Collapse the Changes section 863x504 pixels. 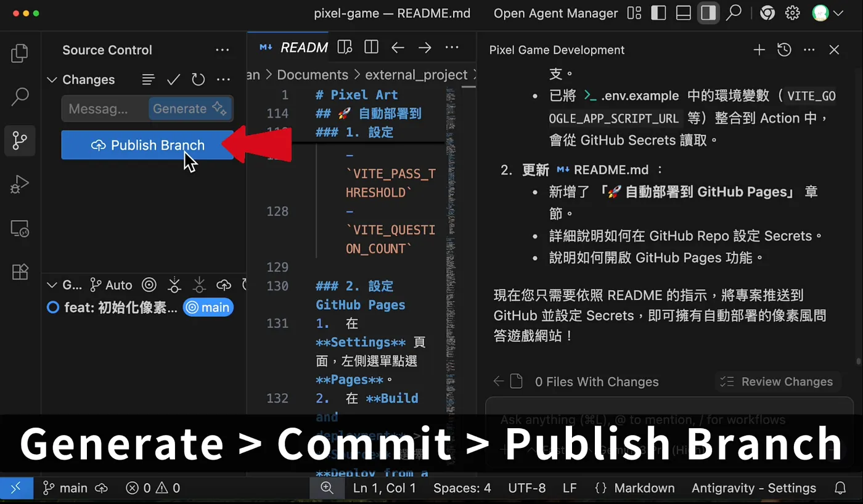pyautogui.click(x=52, y=79)
